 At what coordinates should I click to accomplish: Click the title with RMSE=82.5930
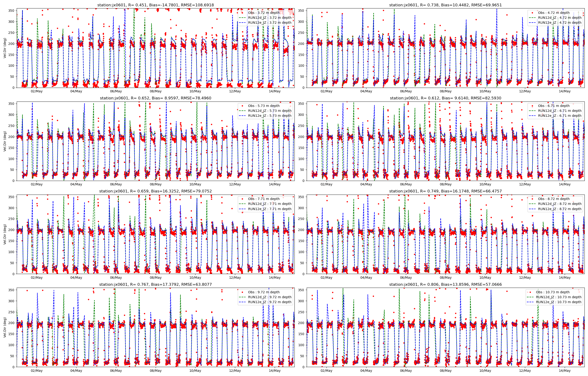tap(445, 98)
